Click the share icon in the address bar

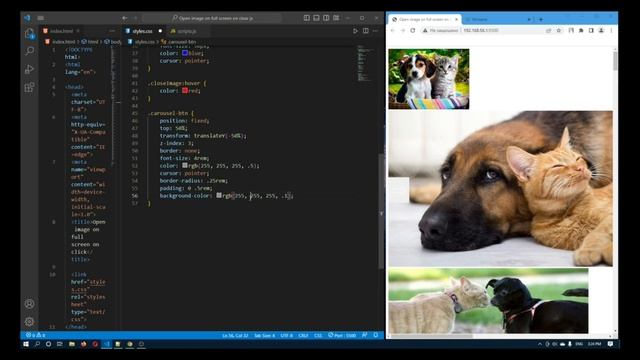coord(549,31)
